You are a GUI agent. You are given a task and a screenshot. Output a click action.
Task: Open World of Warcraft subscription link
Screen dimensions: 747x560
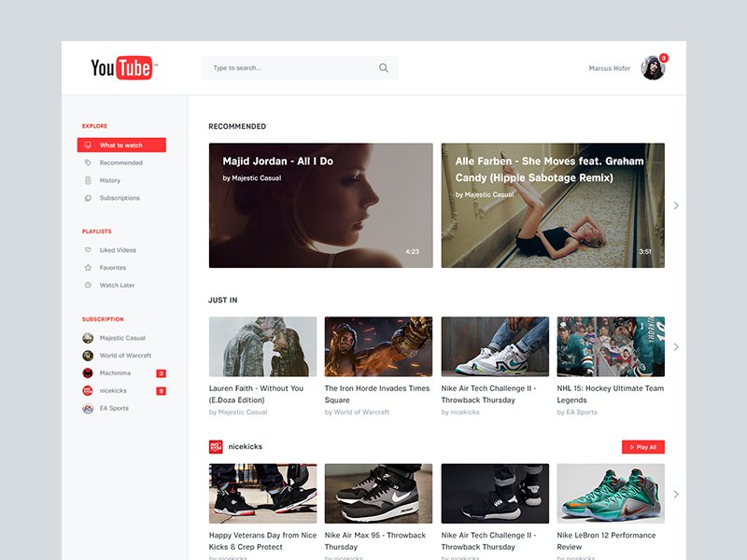point(125,356)
